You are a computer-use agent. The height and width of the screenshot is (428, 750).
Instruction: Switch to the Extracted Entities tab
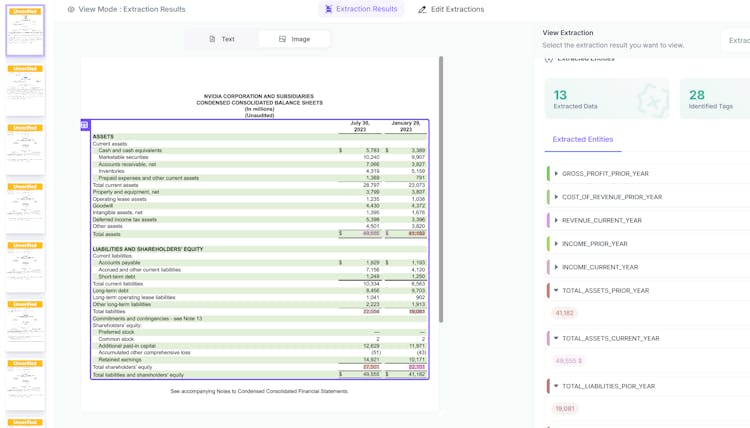582,140
